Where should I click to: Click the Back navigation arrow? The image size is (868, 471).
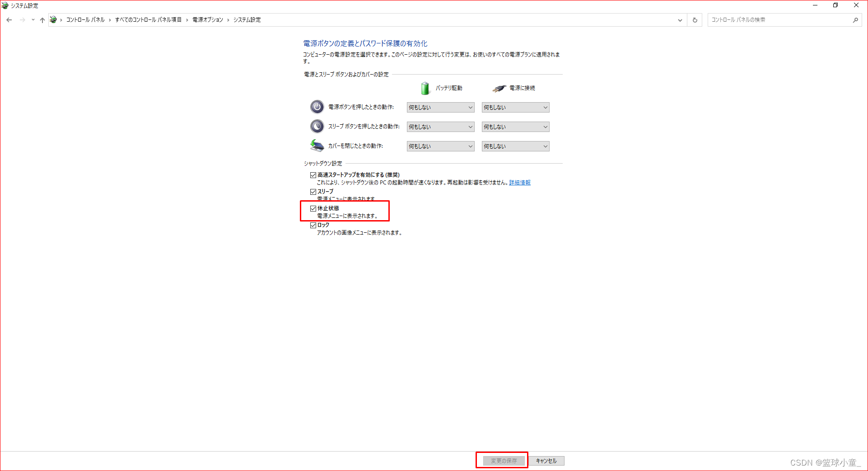pos(9,20)
